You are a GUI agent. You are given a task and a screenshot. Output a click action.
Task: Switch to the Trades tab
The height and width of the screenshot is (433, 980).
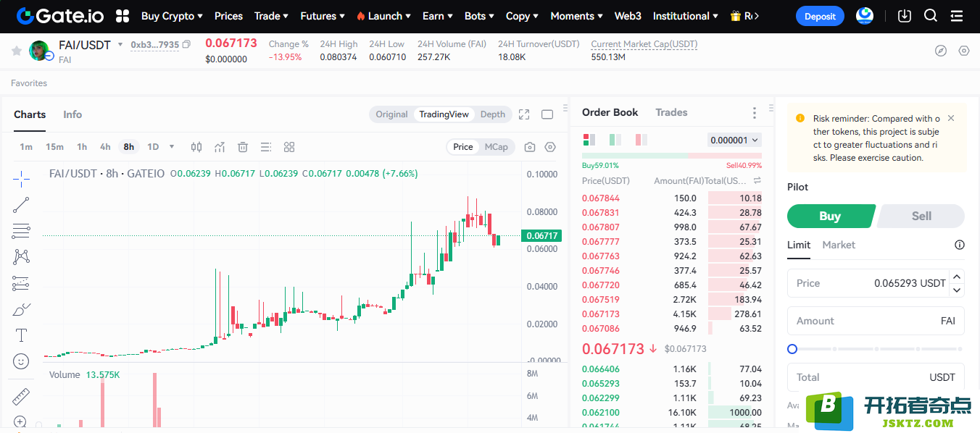[x=671, y=112]
